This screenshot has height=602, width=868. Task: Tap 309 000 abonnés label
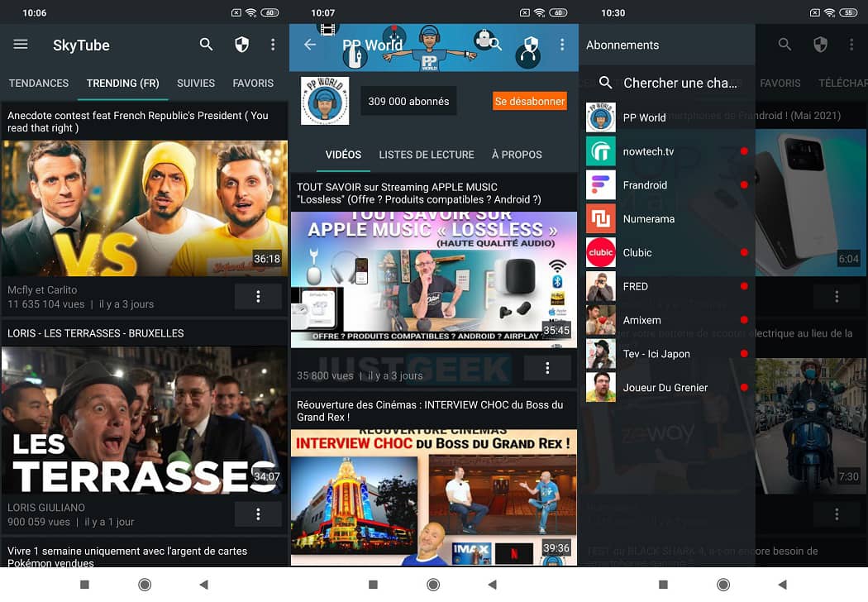pyautogui.click(x=408, y=102)
